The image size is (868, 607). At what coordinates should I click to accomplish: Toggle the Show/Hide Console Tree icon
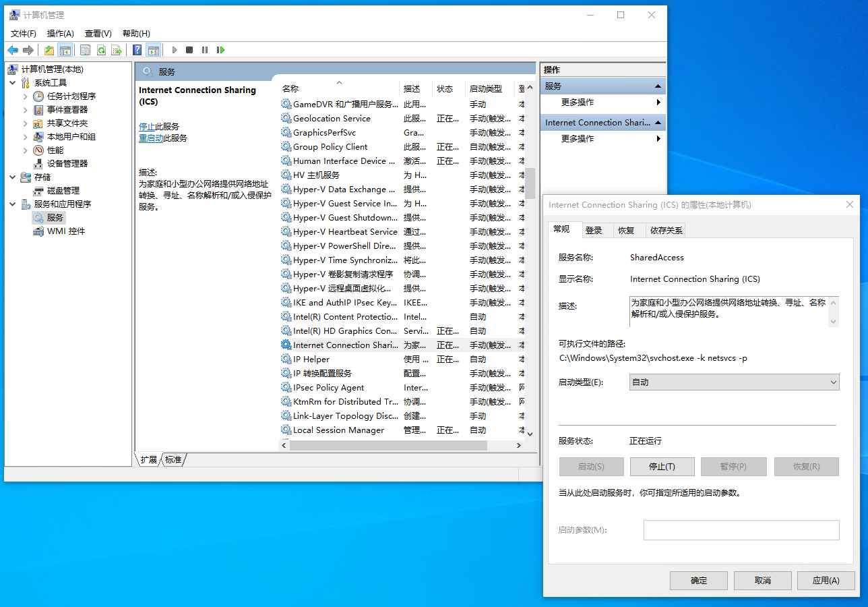(65, 50)
